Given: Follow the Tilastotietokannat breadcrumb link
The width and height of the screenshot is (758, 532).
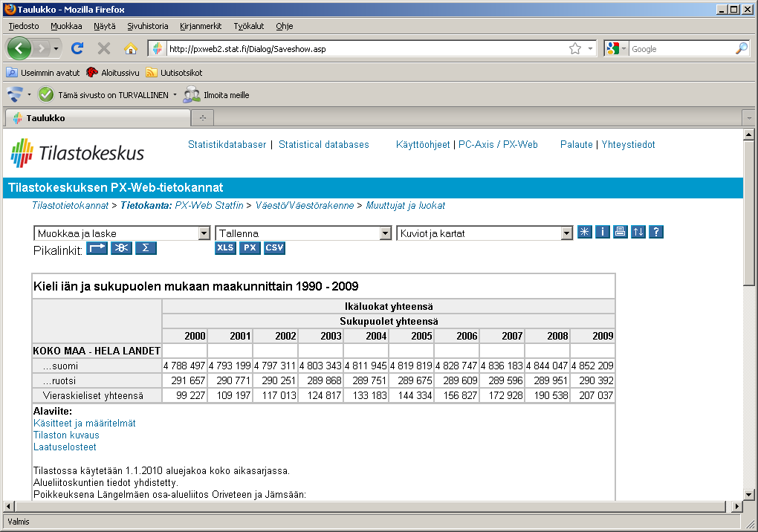Looking at the screenshot, I should point(70,205).
